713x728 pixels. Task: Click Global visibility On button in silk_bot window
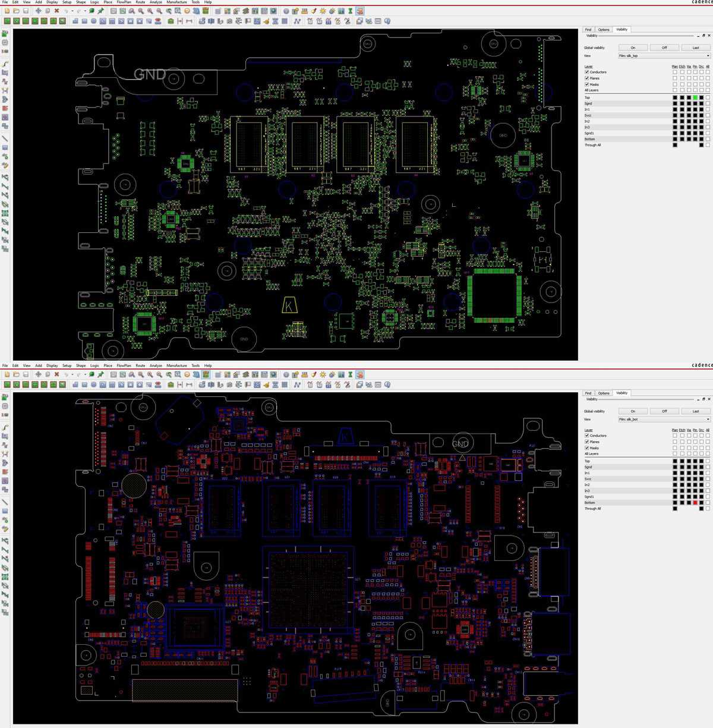(633, 411)
